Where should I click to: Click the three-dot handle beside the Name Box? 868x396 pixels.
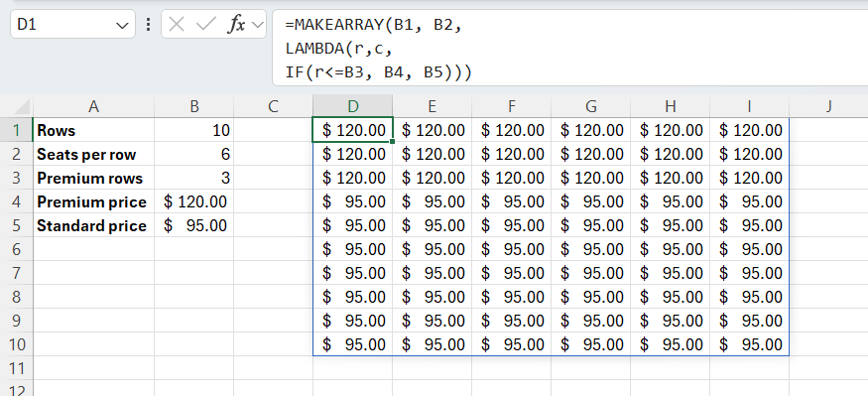148,25
